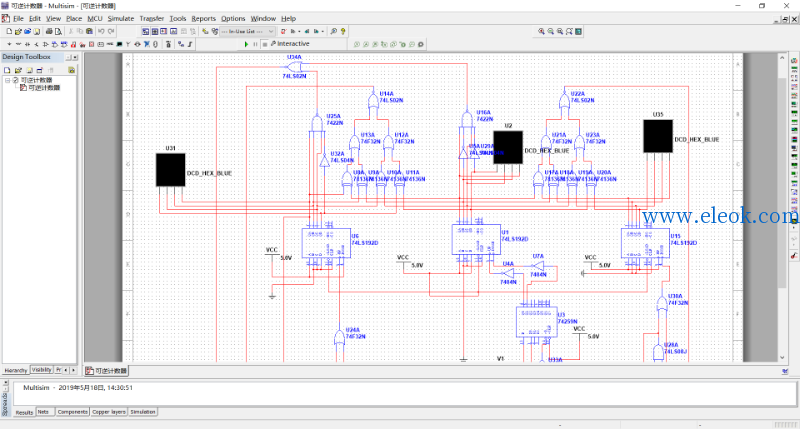The width and height of the screenshot is (800, 429).
Task: Open the MCU menu
Action: pyautogui.click(x=95, y=18)
